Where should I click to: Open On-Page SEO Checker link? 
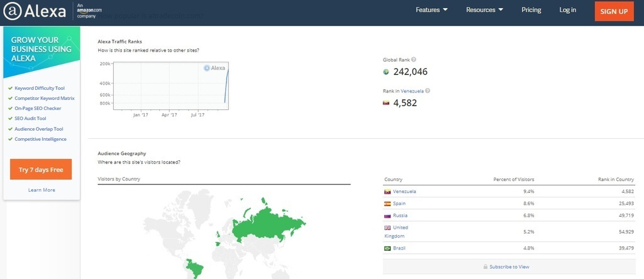(x=38, y=108)
